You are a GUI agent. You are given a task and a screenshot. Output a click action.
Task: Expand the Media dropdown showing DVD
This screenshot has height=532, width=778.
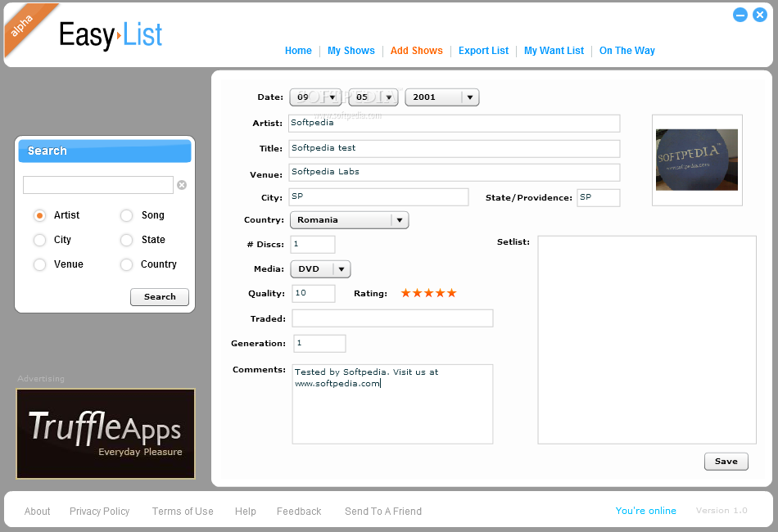pyautogui.click(x=320, y=269)
